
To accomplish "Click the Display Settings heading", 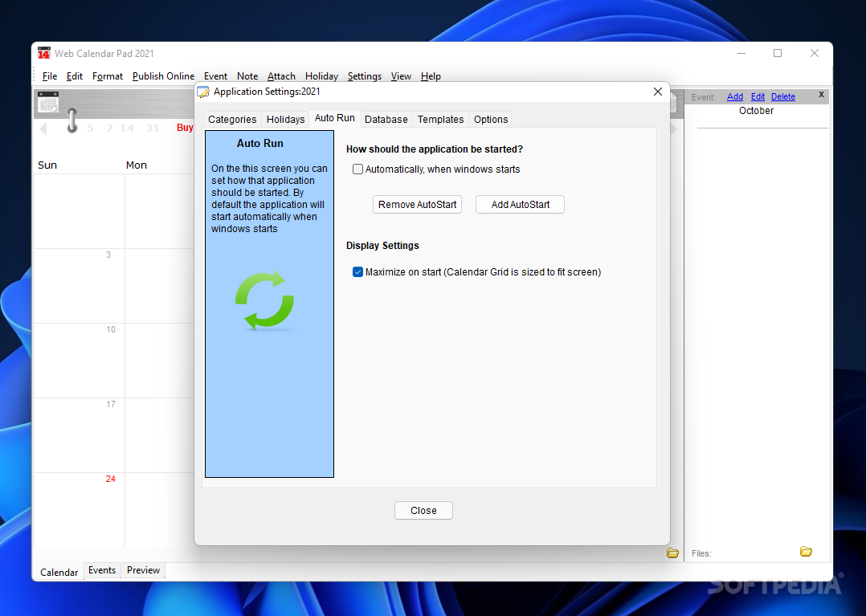I will pyautogui.click(x=382, y=246).
